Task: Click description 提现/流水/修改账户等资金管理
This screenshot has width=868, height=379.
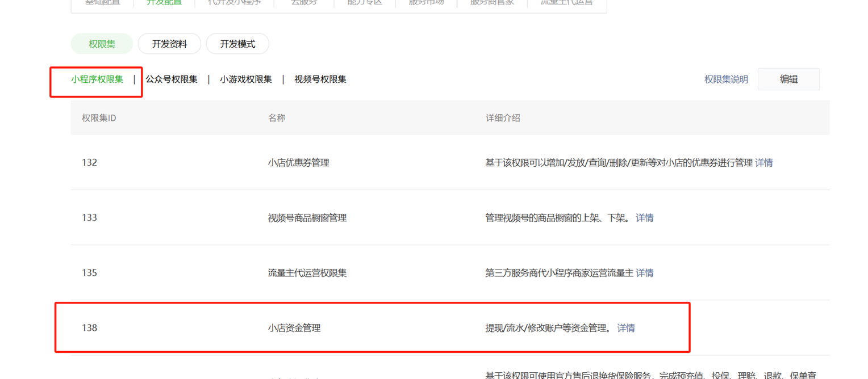Action: (x=549, y=328)
